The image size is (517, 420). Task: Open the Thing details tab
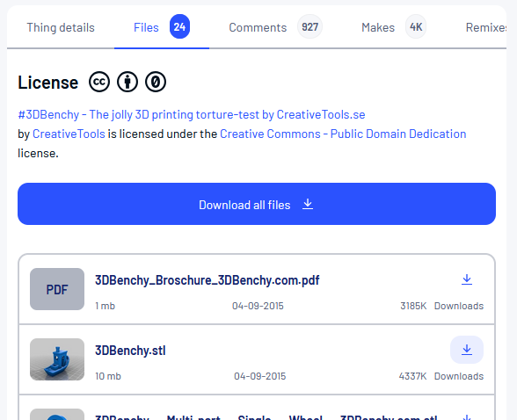click(61, 27)
